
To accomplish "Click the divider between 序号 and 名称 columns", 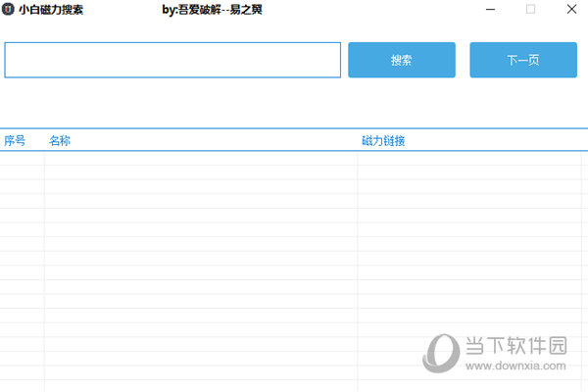I will (x=44, y=140).
